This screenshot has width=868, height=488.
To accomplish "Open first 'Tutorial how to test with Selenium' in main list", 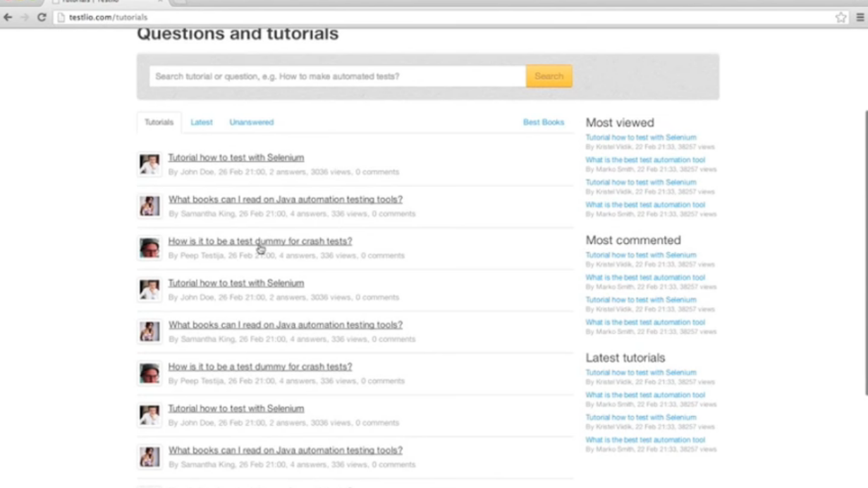I will 236,158.
